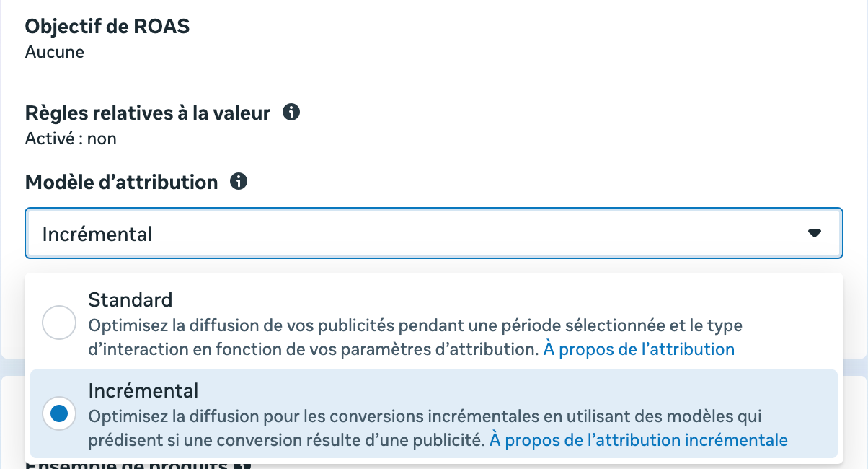Choose the Incrémental option title in list

143,390
